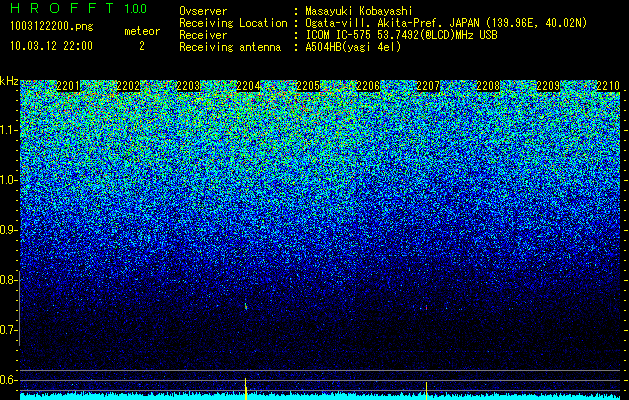
Task: Click the 2203 time marker
Action: click(188, 86)
